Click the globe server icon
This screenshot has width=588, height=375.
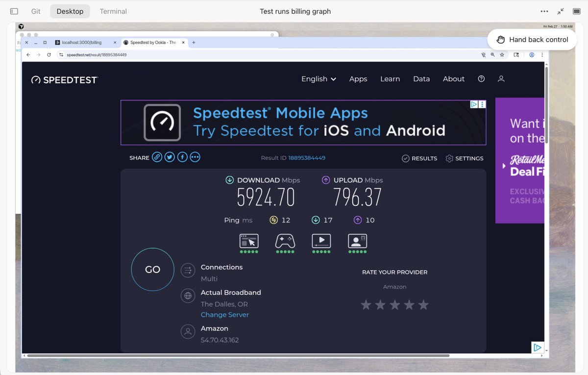pos(188,296)
